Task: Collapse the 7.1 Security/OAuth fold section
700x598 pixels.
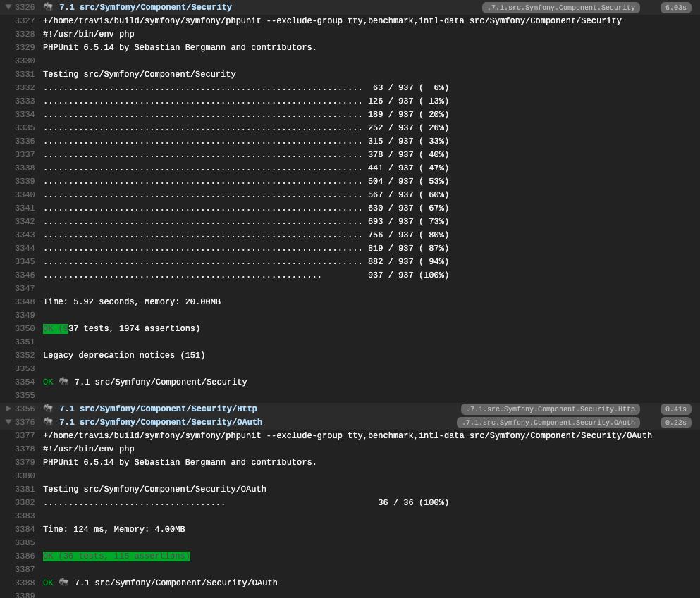Action: coord(8,422)
